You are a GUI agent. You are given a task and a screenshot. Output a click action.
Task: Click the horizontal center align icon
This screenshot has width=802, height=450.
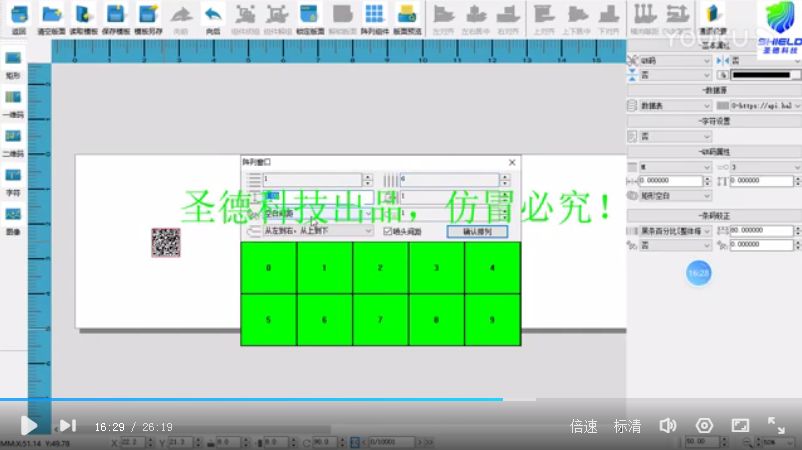pyautogui.click(x=476, y=14)
